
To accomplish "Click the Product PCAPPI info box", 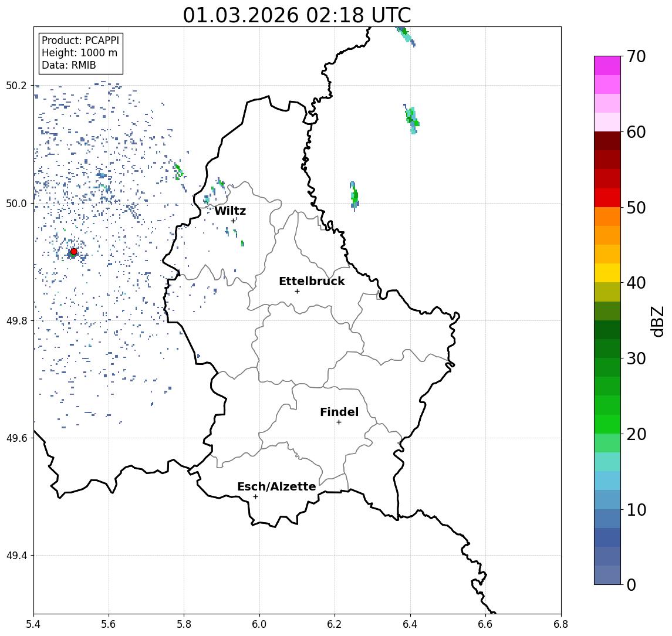I will click(80, 53).
